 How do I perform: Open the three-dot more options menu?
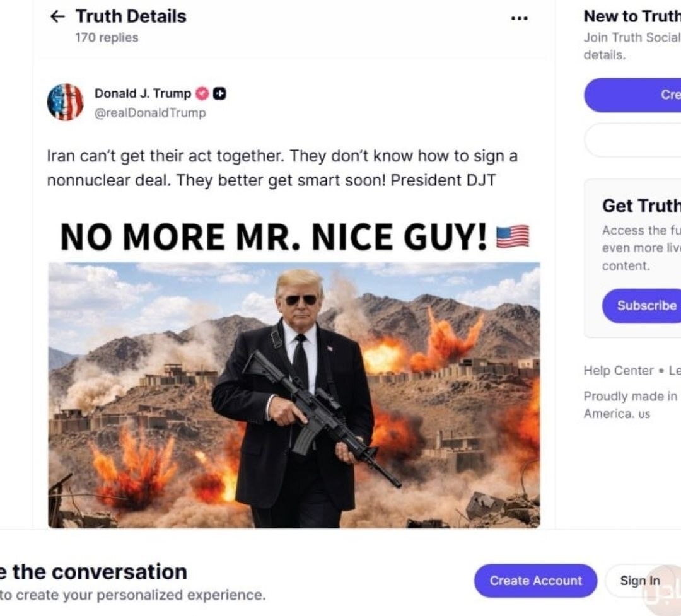click(x=519, y=18)
